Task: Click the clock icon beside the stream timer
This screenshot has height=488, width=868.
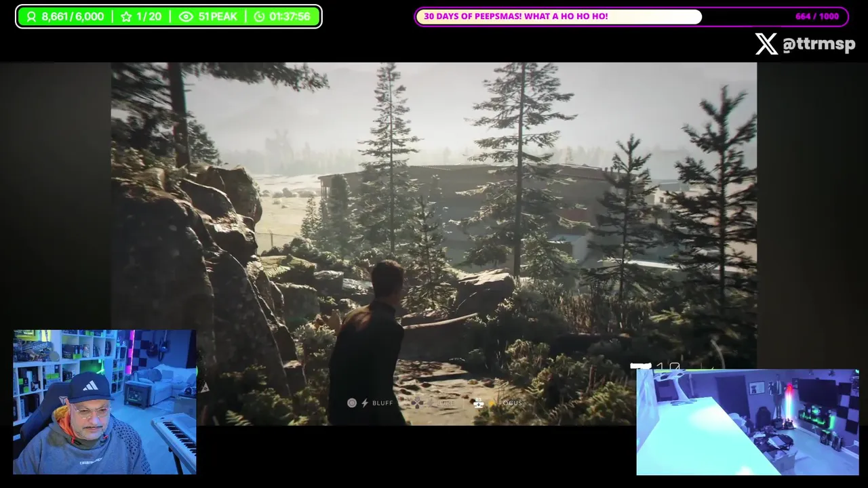Action: click(x=259, y=17)
